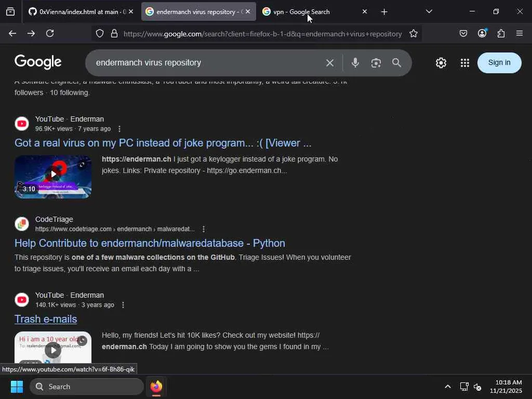532x399 pixels.
Task: Click YouTube favicon of 7 years ago result
Action: [x=22, y=124]
